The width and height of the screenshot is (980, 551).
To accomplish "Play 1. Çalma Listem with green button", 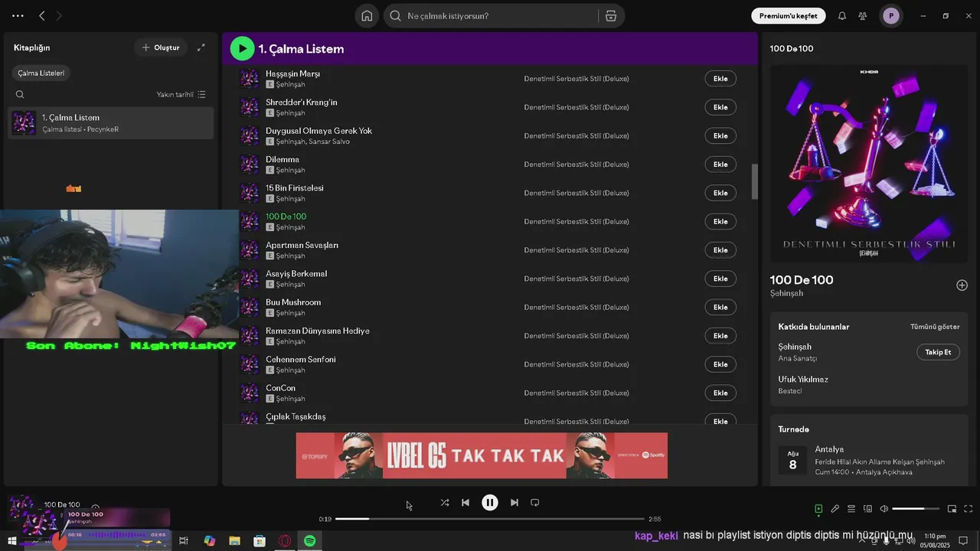I will point(242,49).
